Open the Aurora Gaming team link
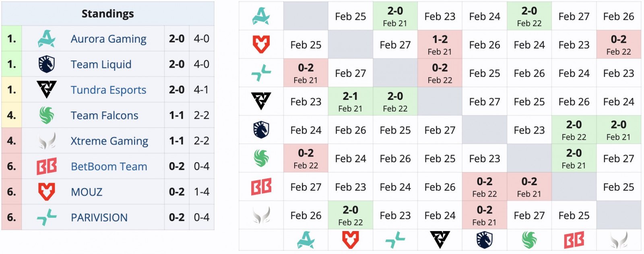This screenshot has height=254, width=644. click(108, 39)
